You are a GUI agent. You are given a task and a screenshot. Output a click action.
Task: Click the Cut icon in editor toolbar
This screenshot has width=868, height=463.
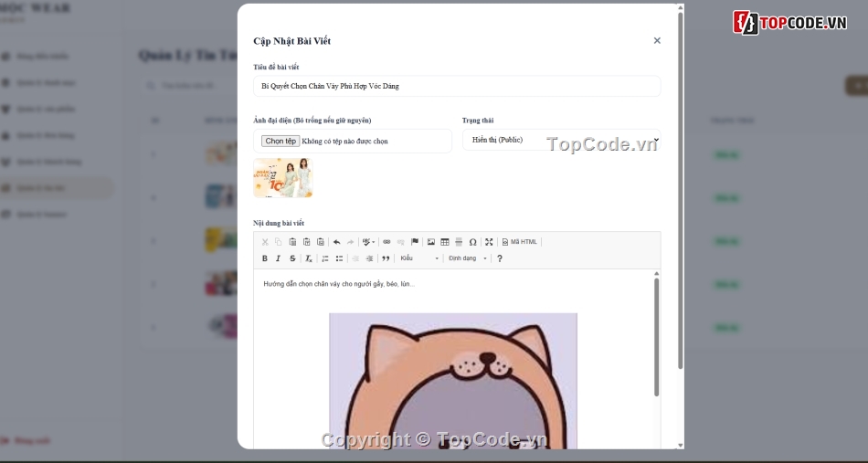point(265,242)
